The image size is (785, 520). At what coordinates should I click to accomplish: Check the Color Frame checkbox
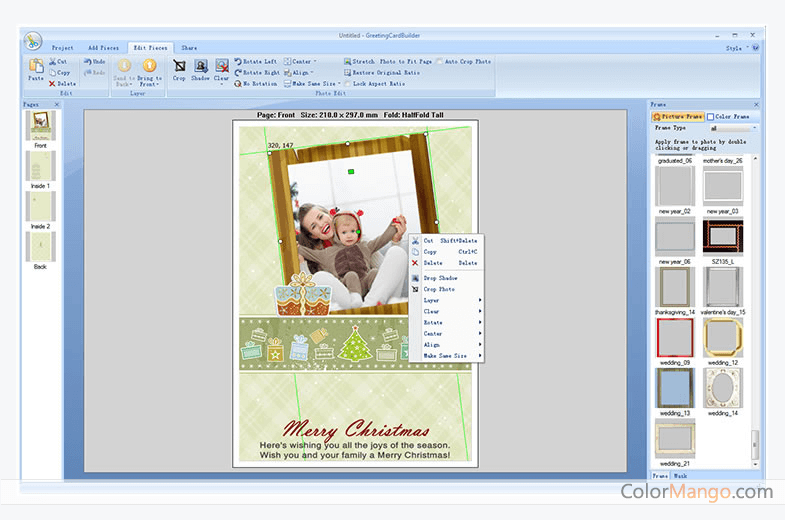[x=711, y=117]
